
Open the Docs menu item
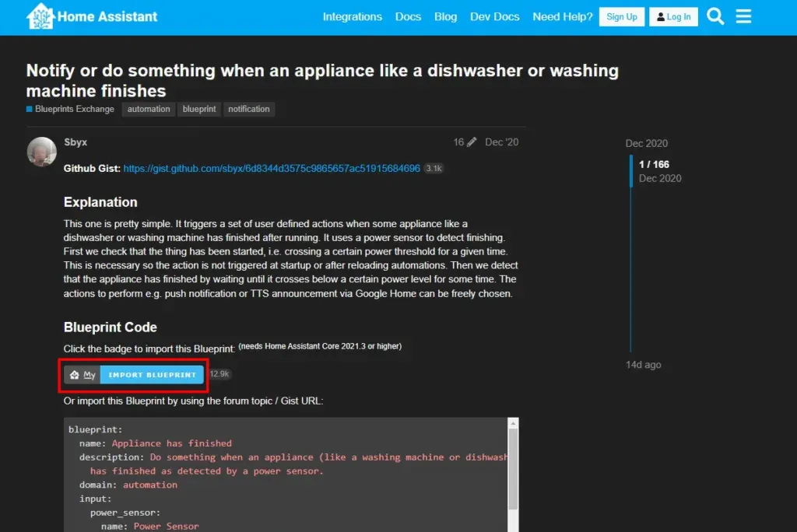408,16
